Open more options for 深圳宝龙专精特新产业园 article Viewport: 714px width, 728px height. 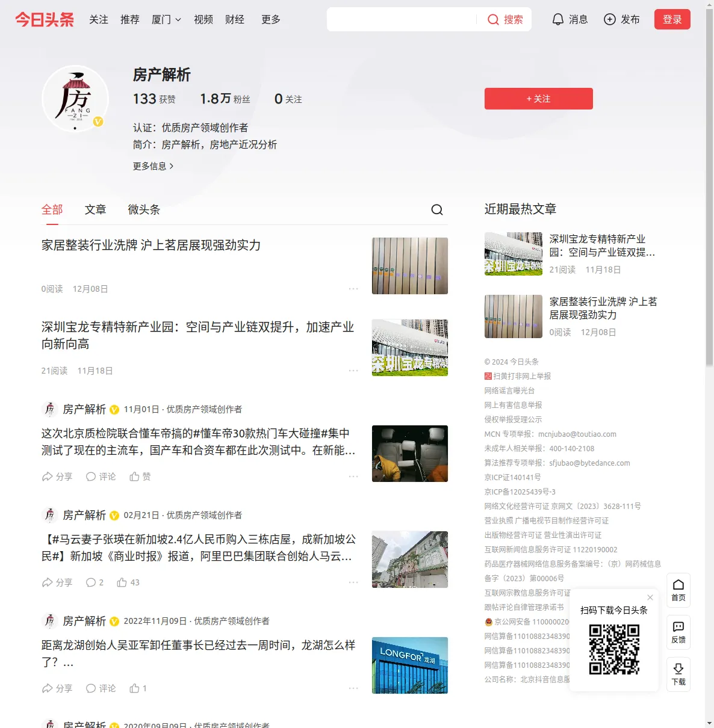(353, 371)
